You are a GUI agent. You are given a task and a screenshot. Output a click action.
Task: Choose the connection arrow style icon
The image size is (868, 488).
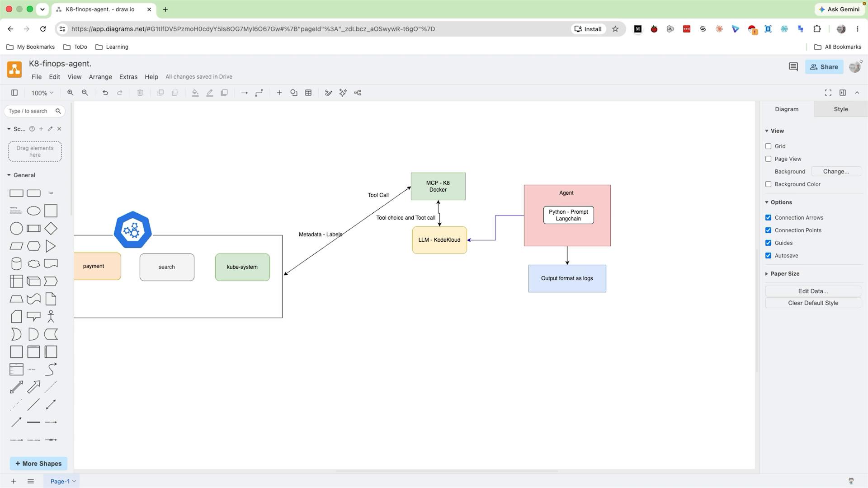click(244, 93)
